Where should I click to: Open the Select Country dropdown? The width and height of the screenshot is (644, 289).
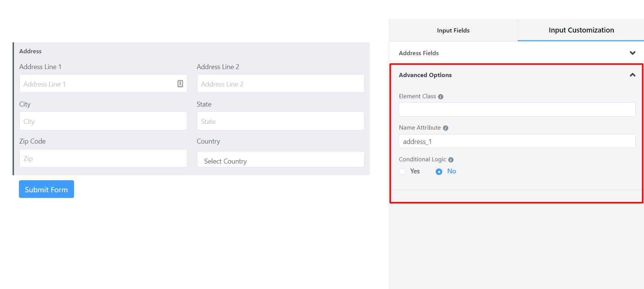click(x=280, y=161)
